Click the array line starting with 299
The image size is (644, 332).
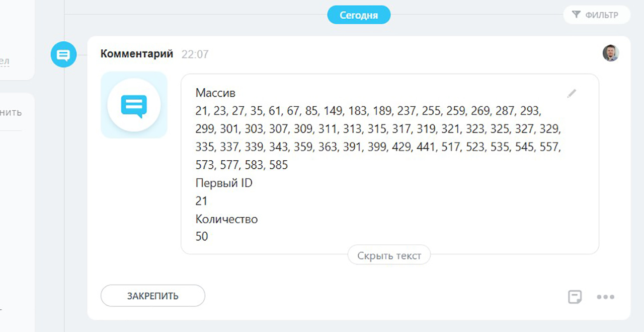click(x=377, y=129)
